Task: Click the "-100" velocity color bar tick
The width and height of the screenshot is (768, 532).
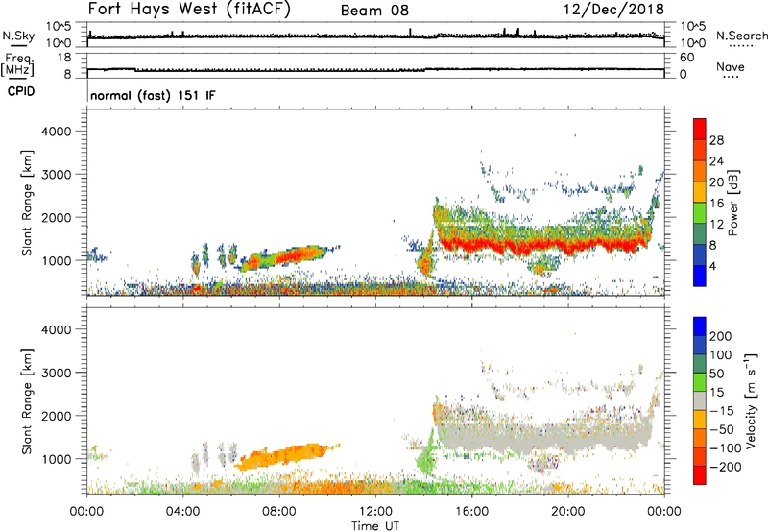Action: 726,447
